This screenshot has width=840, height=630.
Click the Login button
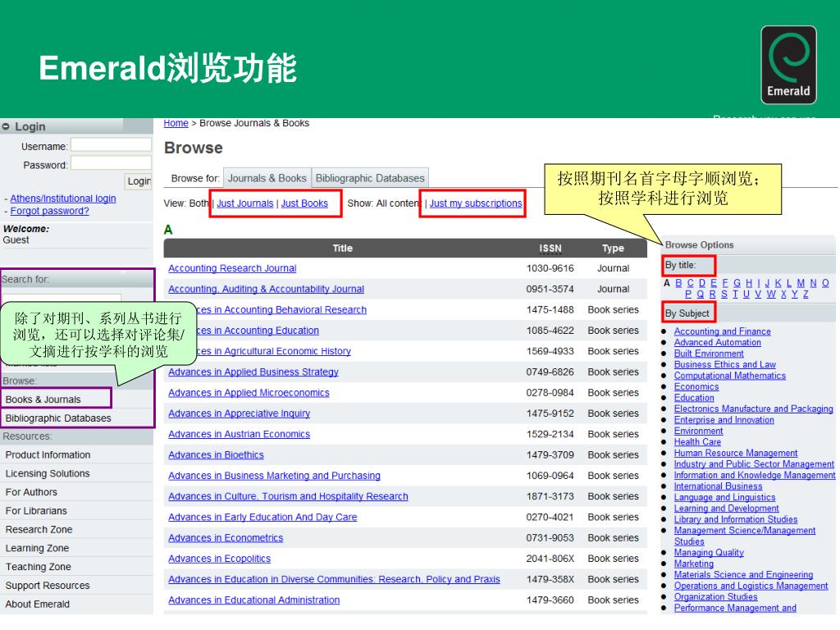138,181
